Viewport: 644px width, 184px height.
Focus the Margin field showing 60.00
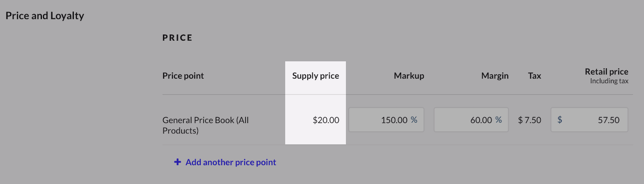tap(471, 120)
